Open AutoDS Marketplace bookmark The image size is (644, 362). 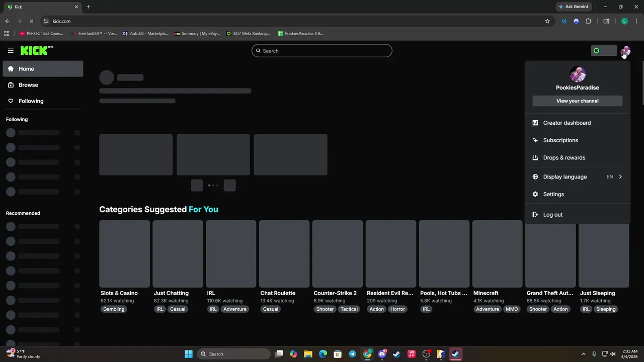(x=145, y=34)
